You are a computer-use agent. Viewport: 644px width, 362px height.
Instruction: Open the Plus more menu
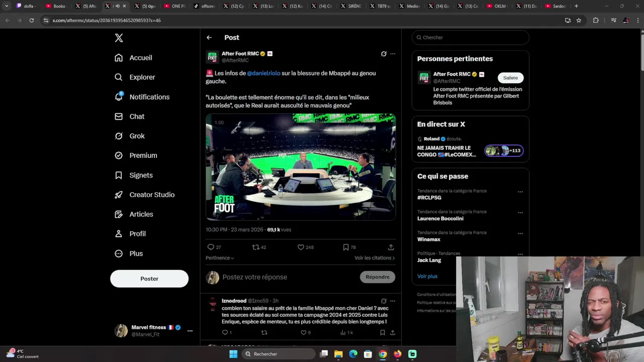click(x=129, y=254)
